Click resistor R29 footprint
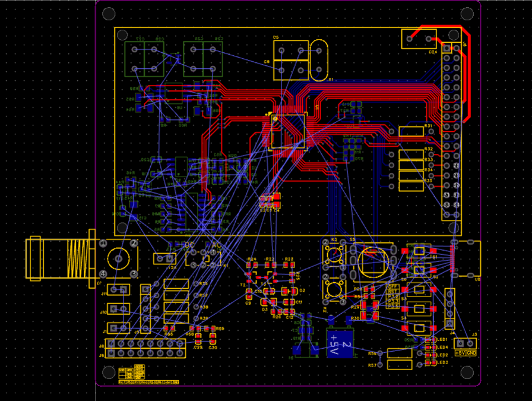The image size is (532, 401). 369,305
